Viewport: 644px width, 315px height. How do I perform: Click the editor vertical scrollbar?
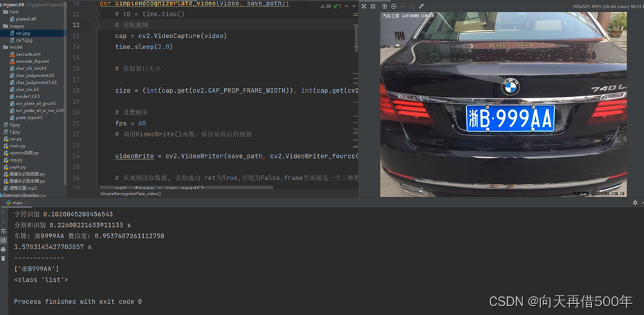pos(356,38)
